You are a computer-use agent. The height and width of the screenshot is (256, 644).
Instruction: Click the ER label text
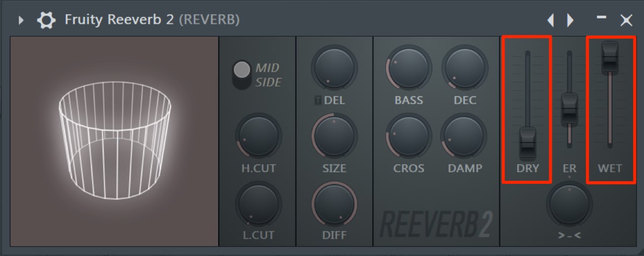569,169
